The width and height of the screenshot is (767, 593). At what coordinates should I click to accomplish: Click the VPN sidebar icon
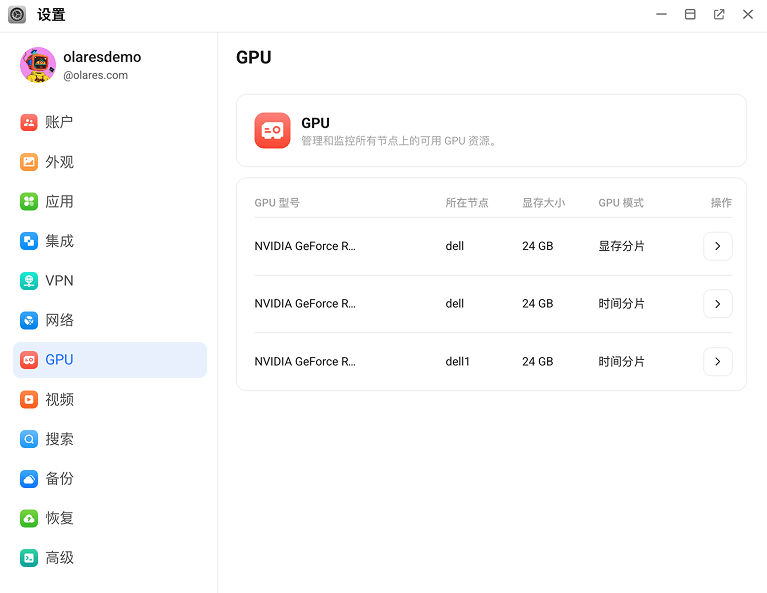click(29, 281)
